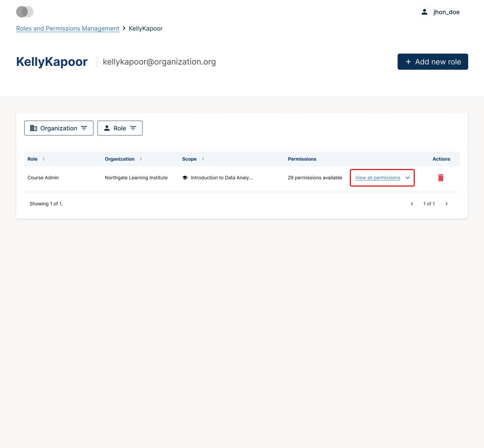The width and height of the screenshot is (484, 448).
Task: Open the user avatar icon beside jhon_doe
Action: click(425, 12)
